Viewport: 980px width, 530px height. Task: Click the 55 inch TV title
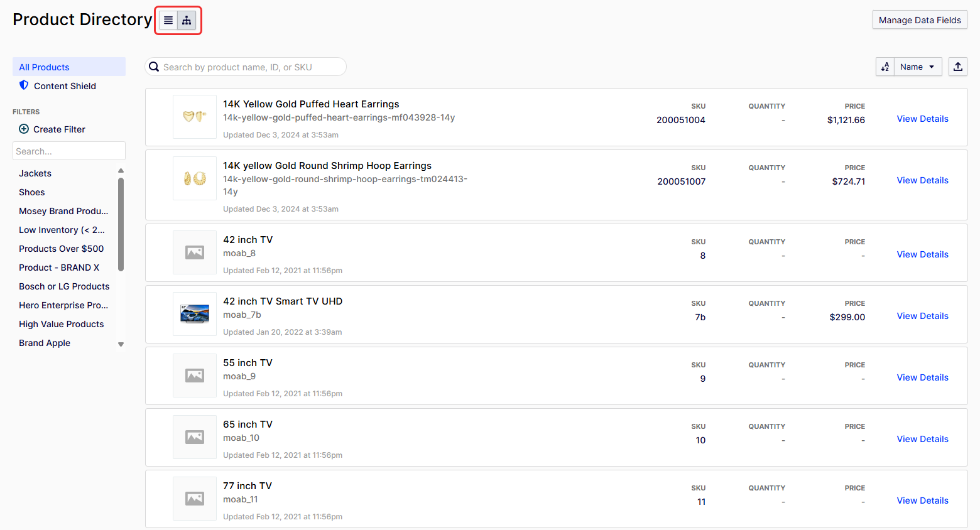pos(248,363)
